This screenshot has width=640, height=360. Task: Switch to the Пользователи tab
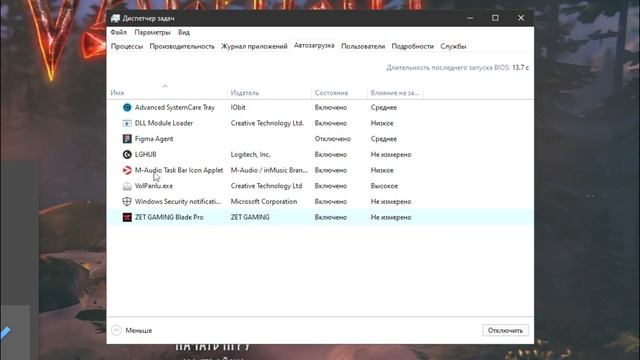[363, 47]
